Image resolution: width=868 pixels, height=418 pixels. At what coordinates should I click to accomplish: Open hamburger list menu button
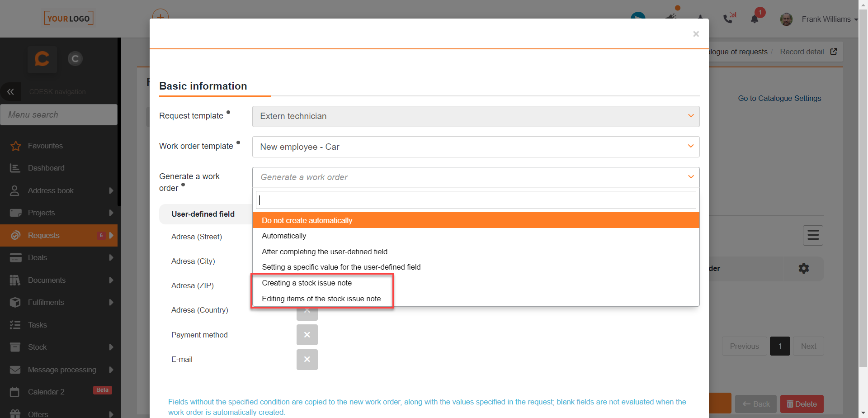tap(813, 235)
